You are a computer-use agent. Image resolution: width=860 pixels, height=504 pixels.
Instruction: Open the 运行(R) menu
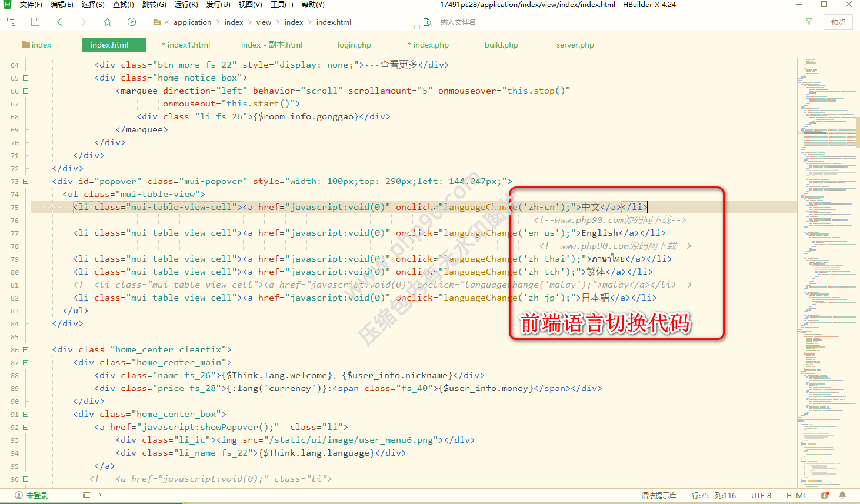[x=186, y=5]
